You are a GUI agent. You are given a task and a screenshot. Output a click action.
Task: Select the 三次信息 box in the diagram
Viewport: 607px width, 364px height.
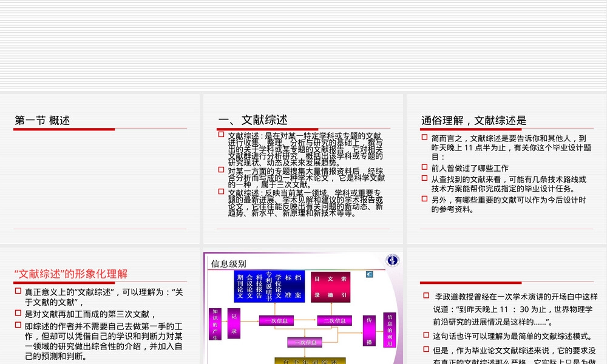coord(305,342)
